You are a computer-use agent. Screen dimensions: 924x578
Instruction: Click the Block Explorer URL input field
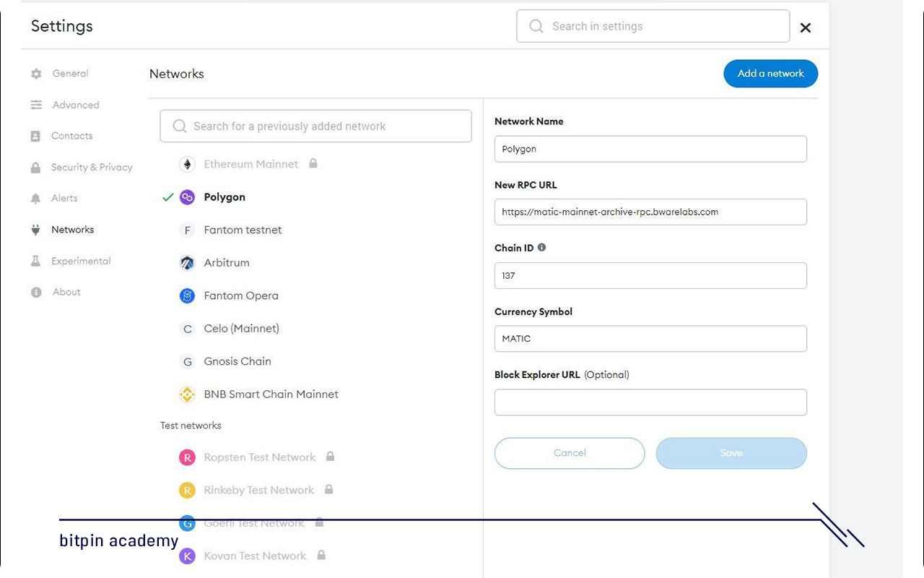650,402
